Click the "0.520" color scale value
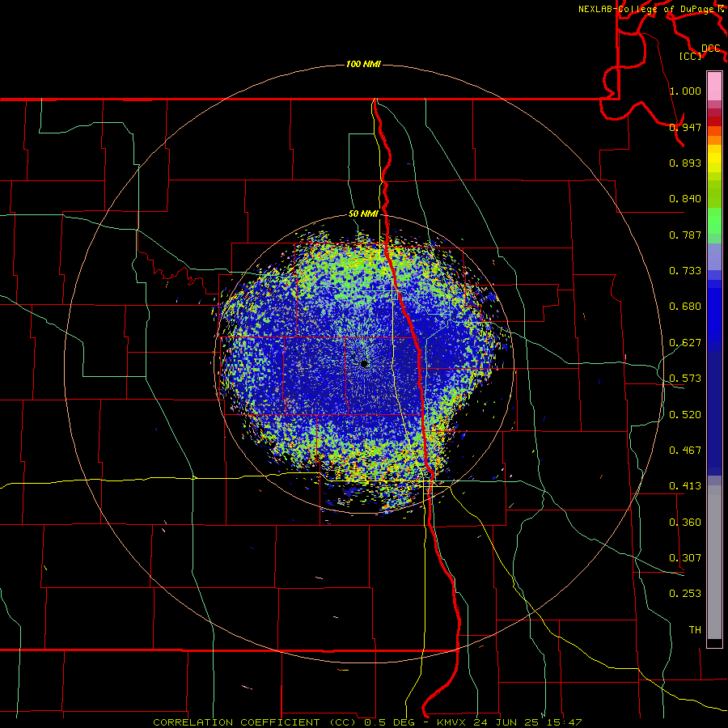Screen dimensions: 728x728 [685, 415]
